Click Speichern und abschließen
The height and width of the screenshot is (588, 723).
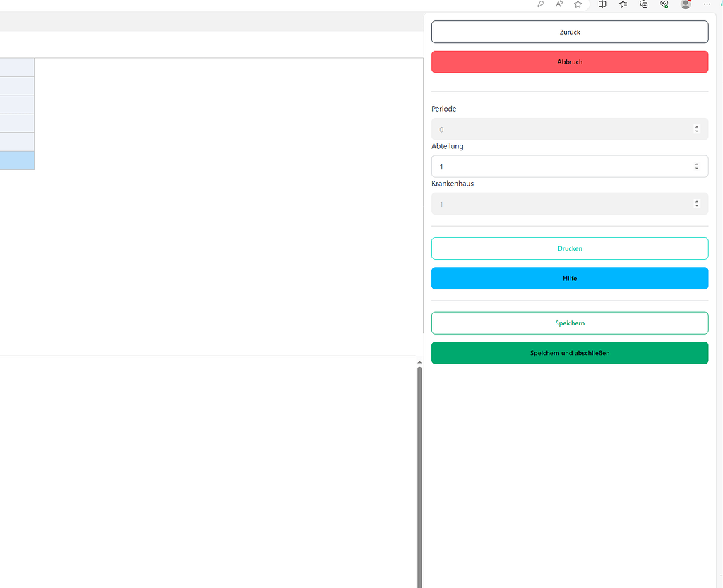pyautogui.click(x=570, y=352)
